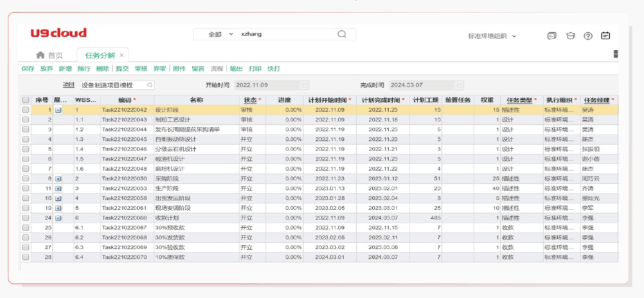Click 弃审 in the toolbar

tap(159, 69)
